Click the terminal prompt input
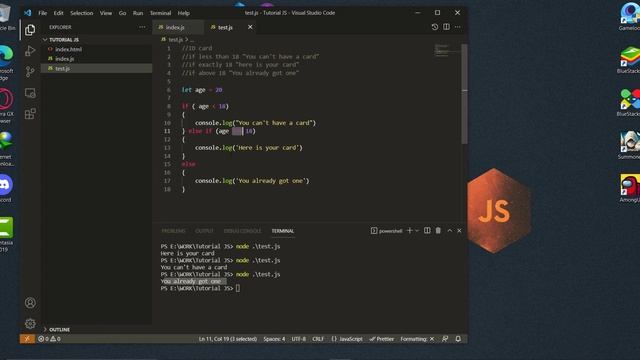Viewport: 640px width, 360px height. (x=238, y=288)
